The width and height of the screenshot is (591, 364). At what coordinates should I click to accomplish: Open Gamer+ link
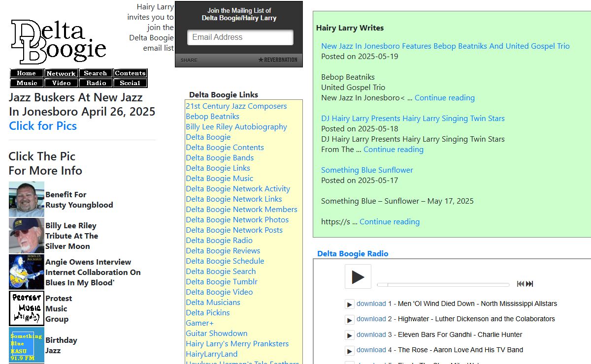pyautogui.click(x=199, y=323)
